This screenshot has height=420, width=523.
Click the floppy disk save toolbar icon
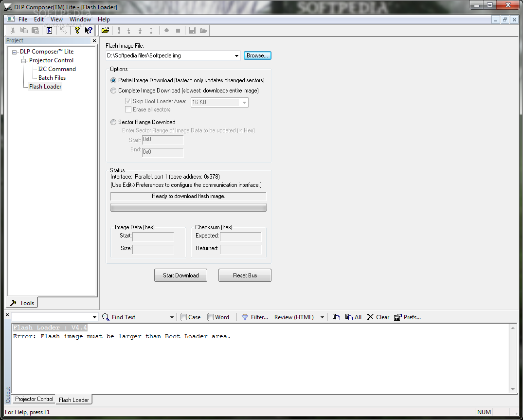click(192, 30)
